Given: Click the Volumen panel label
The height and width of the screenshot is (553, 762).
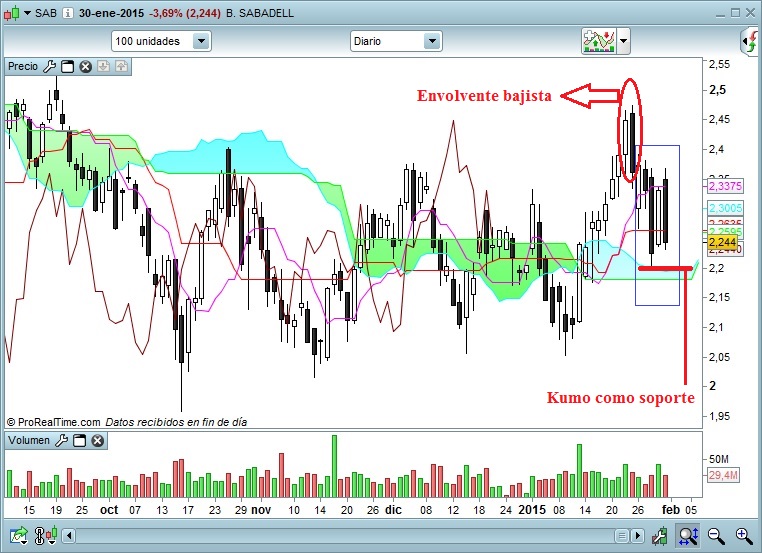Looking at the screenshot, I should 29,440.
